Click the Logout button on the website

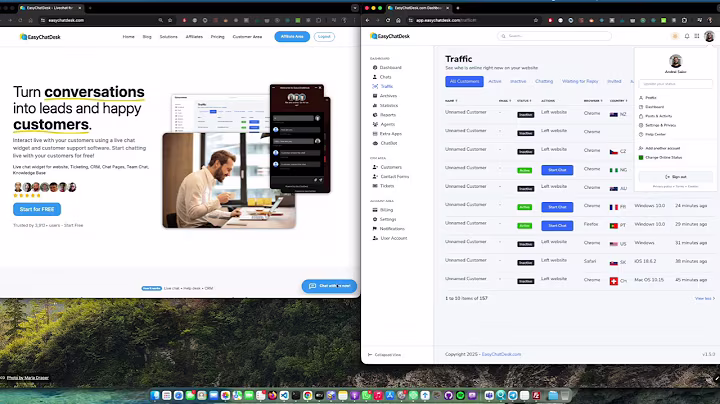324,36
